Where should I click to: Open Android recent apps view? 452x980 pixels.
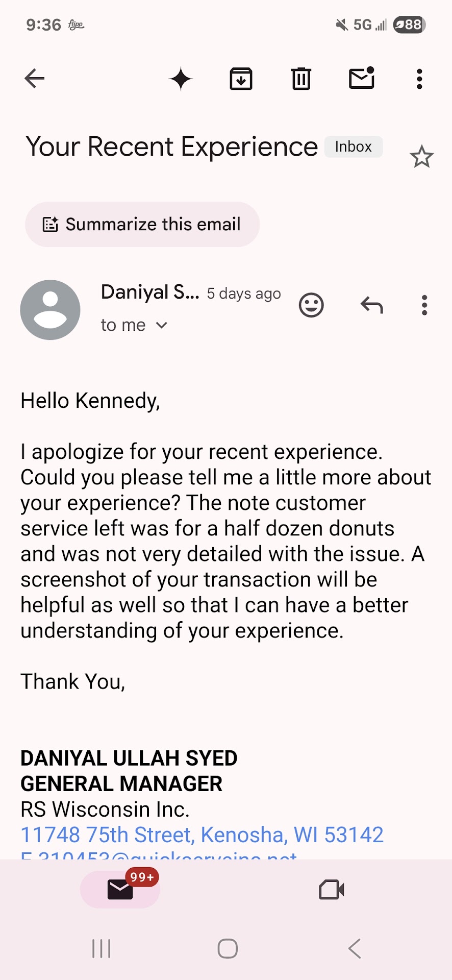[x=102, y=949]
